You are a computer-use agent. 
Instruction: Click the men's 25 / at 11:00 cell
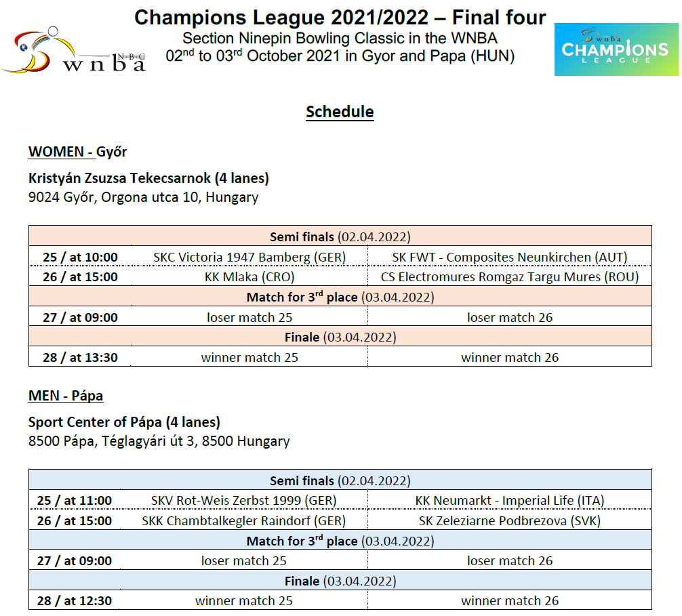tap(75, 501)
